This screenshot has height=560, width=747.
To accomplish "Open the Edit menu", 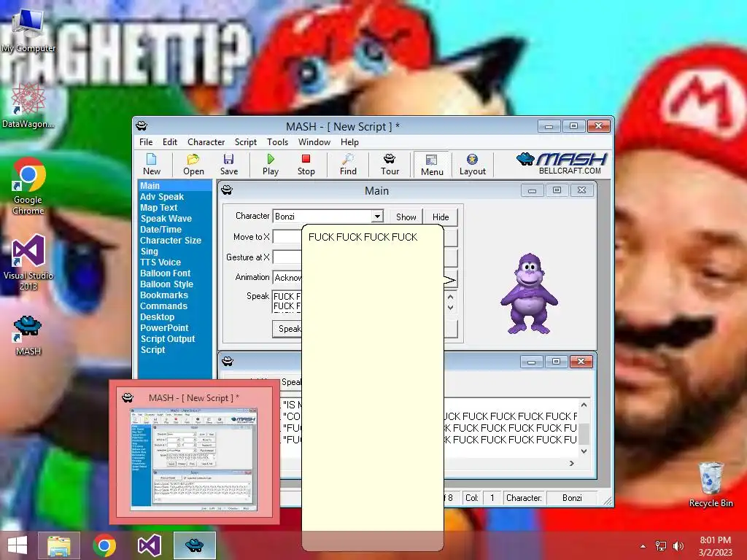I will [169, 142].
